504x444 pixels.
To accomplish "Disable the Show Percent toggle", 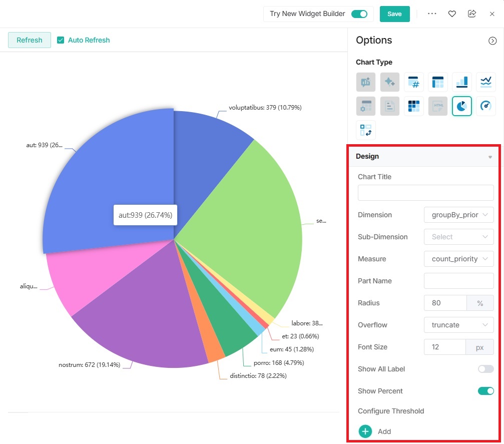I will coord(485,391).
